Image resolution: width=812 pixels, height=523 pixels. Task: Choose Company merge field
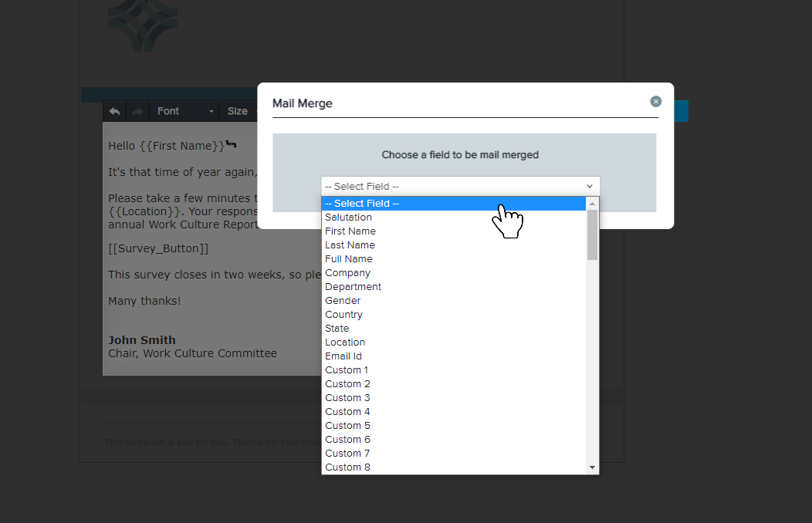347,273
